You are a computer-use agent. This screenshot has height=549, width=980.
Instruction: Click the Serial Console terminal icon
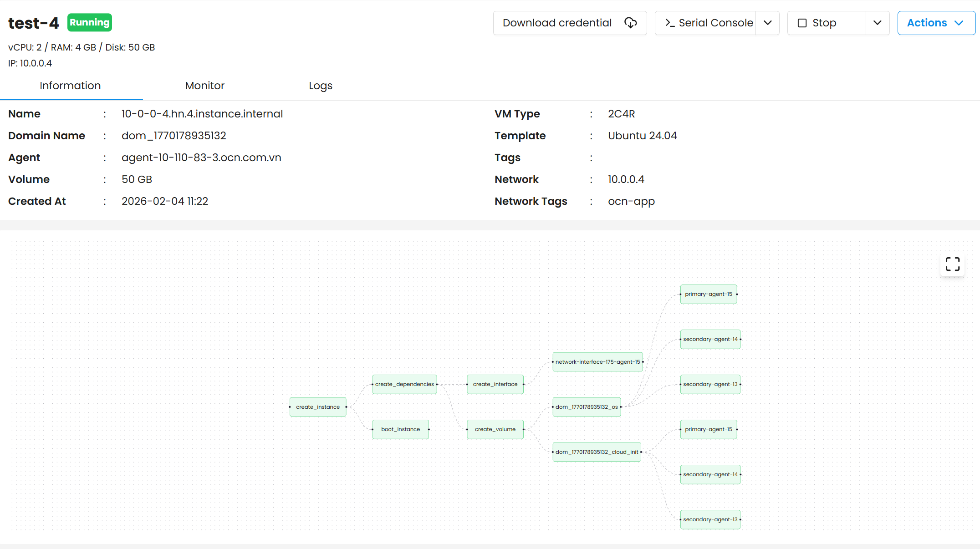pos(669,23)
